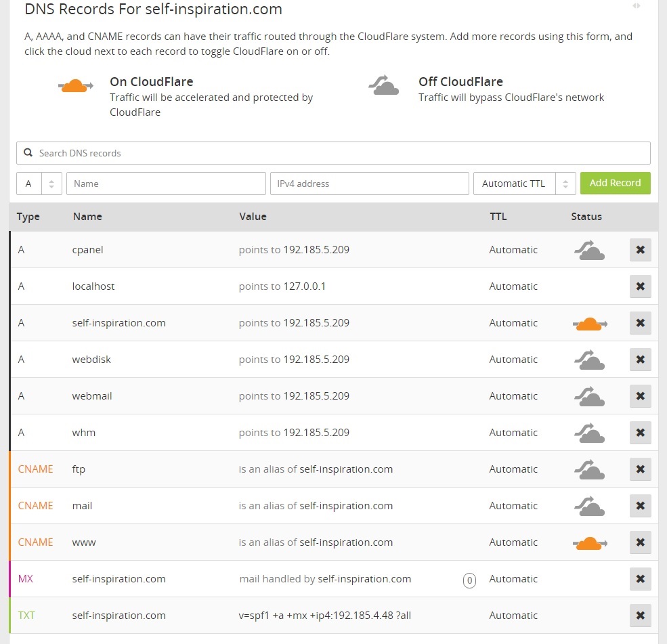Edit the whm record IP value
Viewport: 667px width, 644px height.
coord(316,433)
